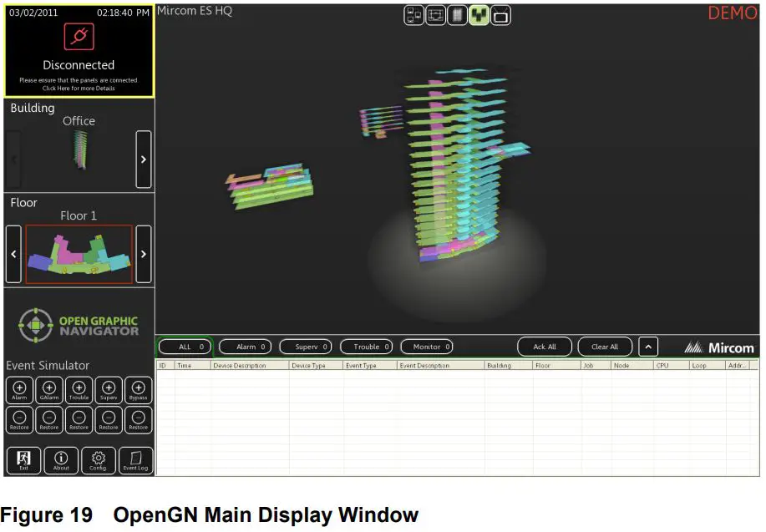Sort by Device Type column header
This screenshot has width=766, height=532.
316,366
